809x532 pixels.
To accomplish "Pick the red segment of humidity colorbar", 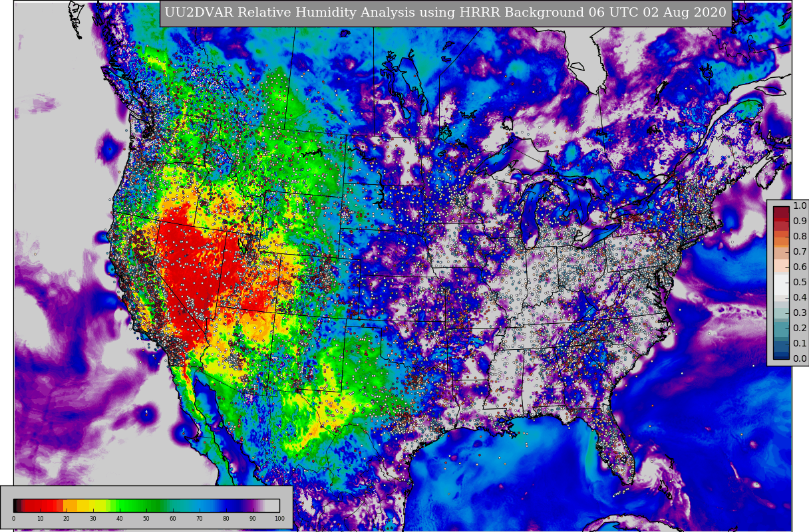I will (41, 505).
